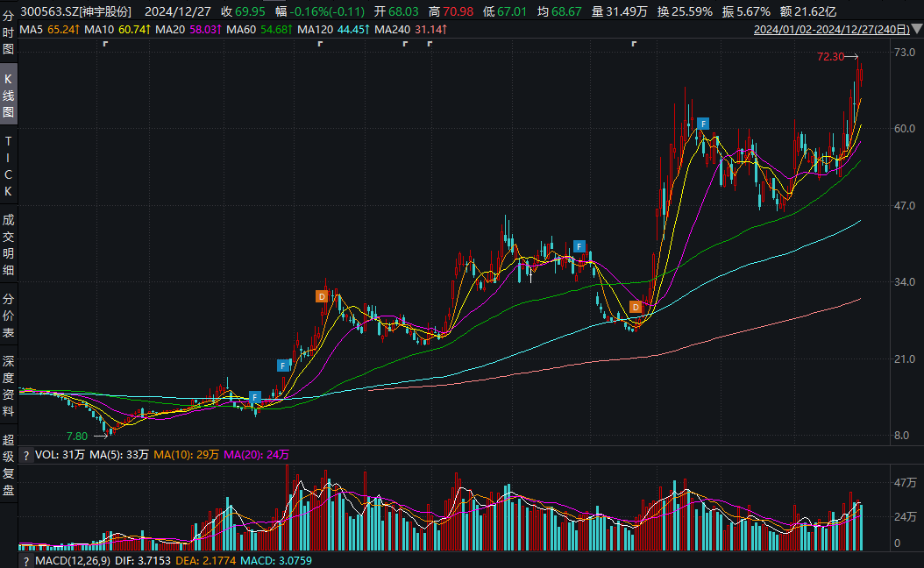Viewport: 924px width, 568px height.
Task: Click the question mark beside MACD indicator
Action: coord(26,561)
